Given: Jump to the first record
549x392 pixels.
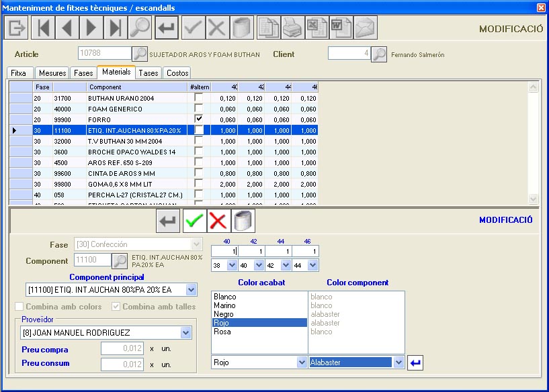Looking at the screenshot, I should 43,28.
